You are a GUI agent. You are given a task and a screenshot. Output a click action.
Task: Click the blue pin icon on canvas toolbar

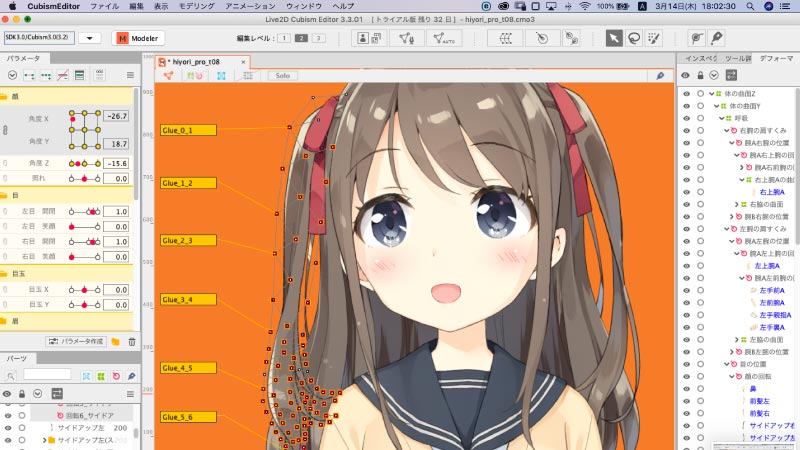coord(660,76)
